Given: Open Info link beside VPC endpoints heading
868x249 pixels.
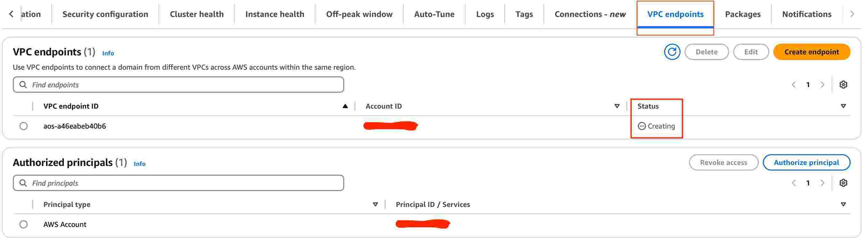Looking at the screenshot, I should coord(108,53).
